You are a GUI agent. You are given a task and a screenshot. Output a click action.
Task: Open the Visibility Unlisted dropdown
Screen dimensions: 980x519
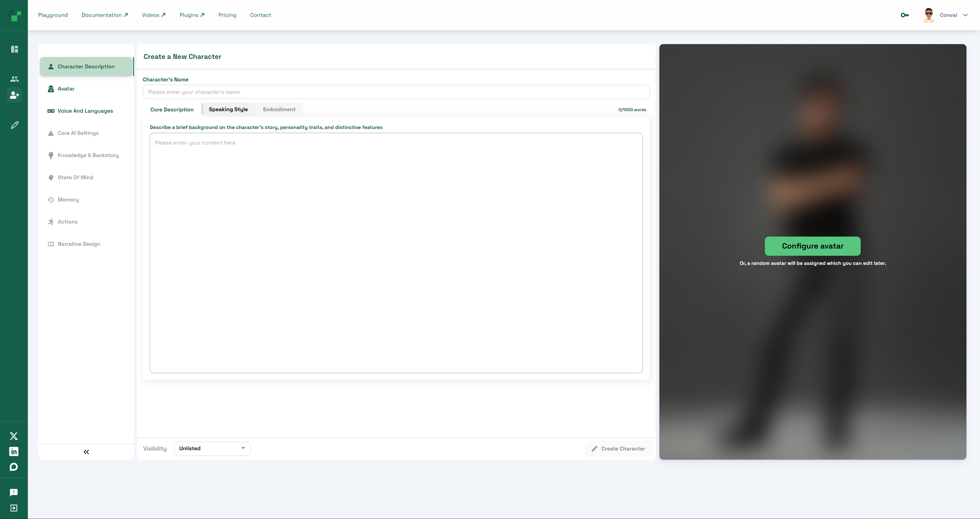212,448
